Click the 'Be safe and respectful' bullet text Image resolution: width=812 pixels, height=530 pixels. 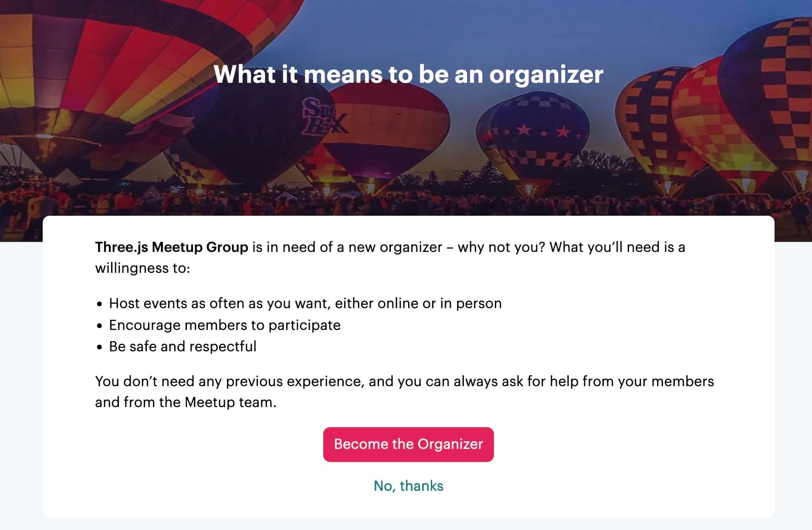183,347
